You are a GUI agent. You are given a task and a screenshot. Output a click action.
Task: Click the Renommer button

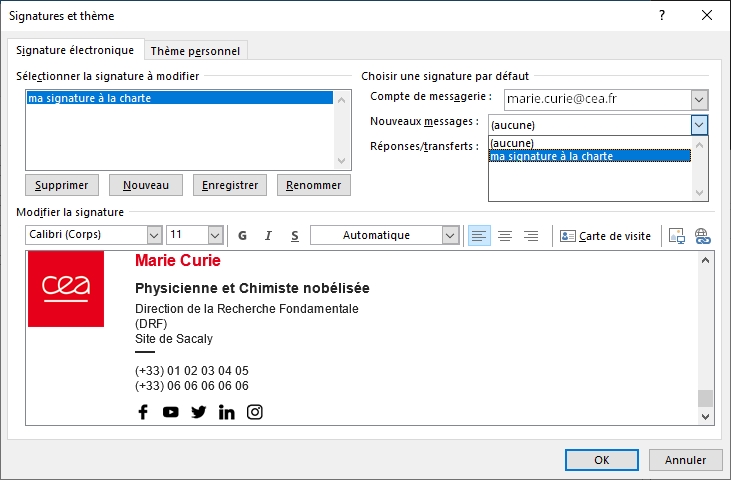[x=314, y=185]
